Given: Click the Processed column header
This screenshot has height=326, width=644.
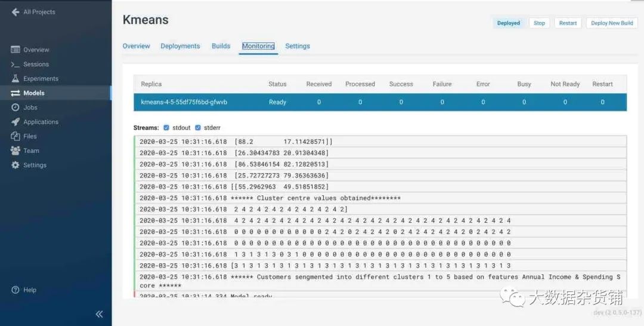Looking at the screenshot, I should 360,84.
